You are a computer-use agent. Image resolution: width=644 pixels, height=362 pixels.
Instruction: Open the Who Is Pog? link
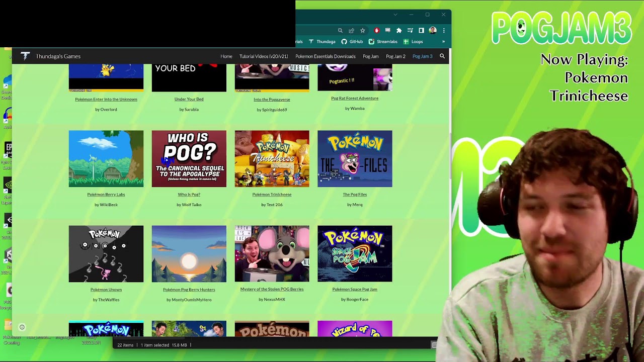tap(189, 195)
